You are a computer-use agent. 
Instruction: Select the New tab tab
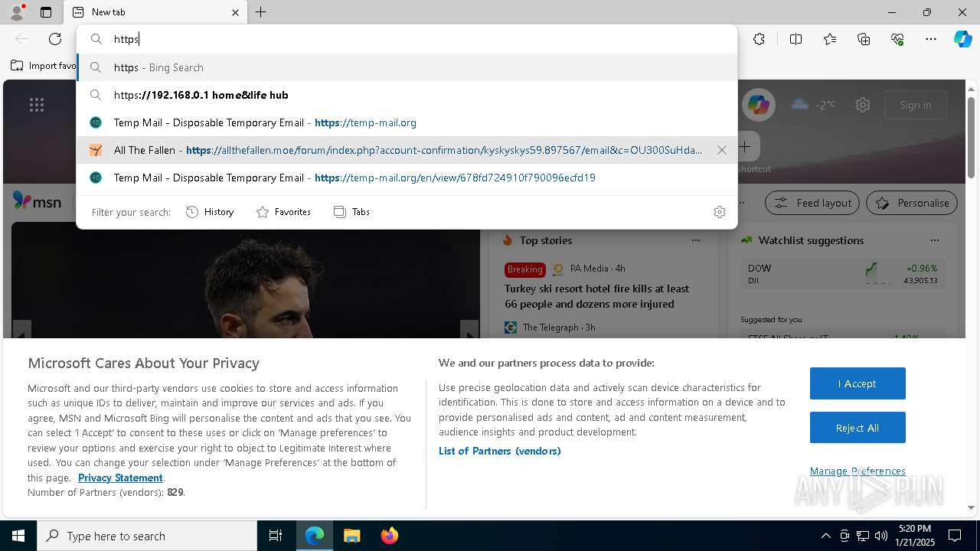(x=155, y=12)
